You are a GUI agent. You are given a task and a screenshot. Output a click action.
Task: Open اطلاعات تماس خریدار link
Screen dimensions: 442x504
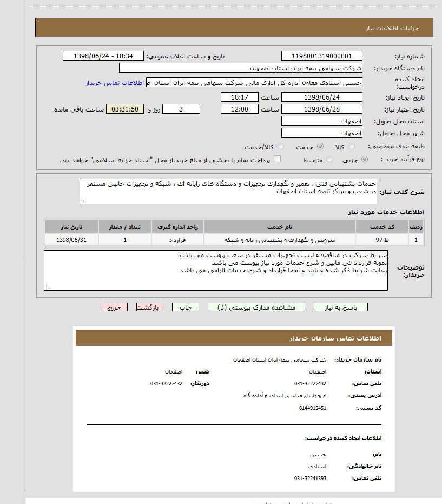coord(114,83)
